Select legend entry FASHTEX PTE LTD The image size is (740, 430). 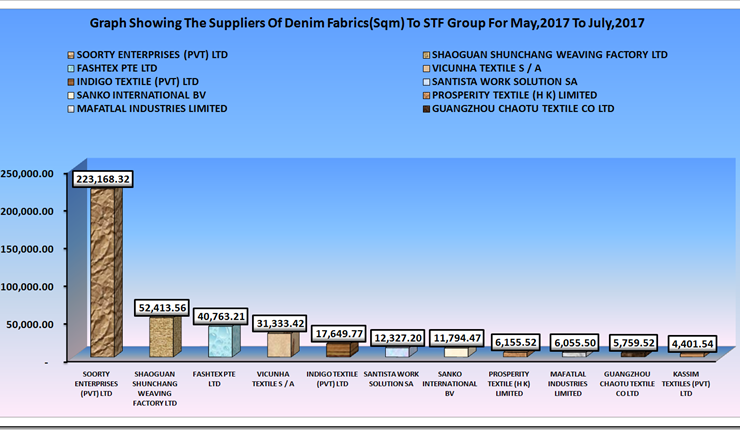[117, 68]
